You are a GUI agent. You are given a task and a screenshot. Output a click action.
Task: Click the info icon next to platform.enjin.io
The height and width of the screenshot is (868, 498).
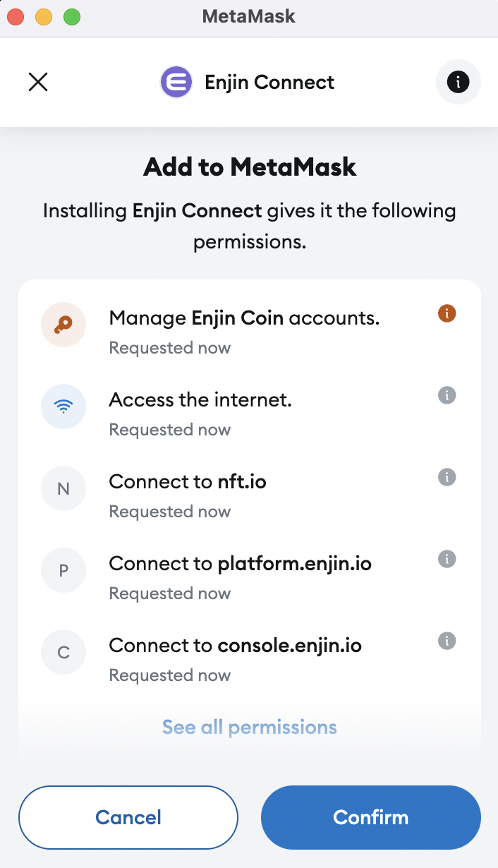click(447, 559)
